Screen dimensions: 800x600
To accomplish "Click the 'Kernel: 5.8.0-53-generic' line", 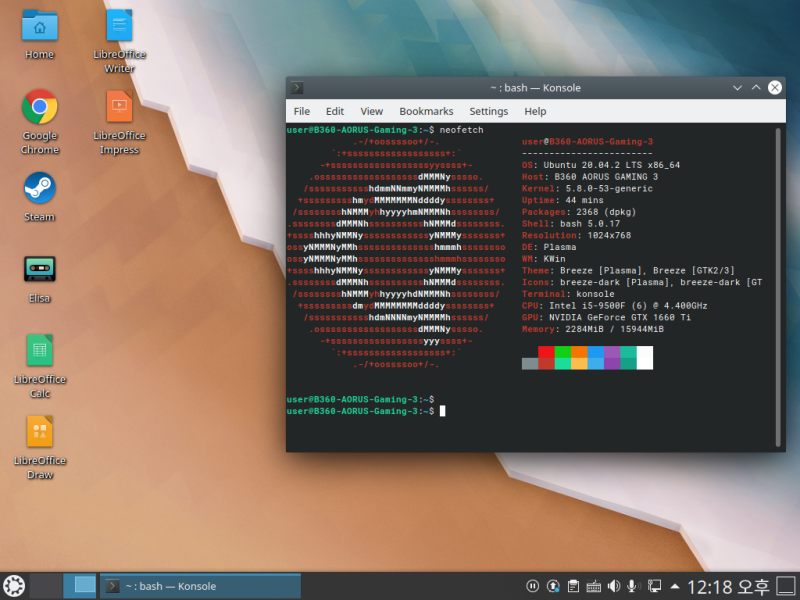I will (x=587, y=188).
